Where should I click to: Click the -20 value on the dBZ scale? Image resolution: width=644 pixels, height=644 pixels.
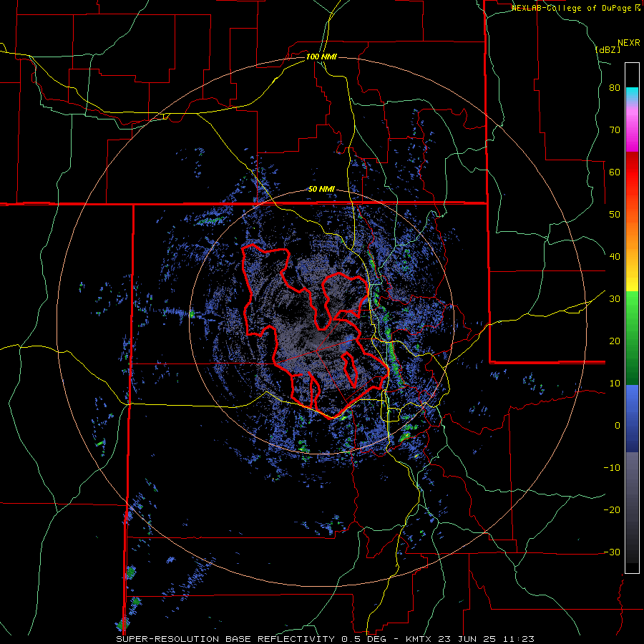[612, 509]
